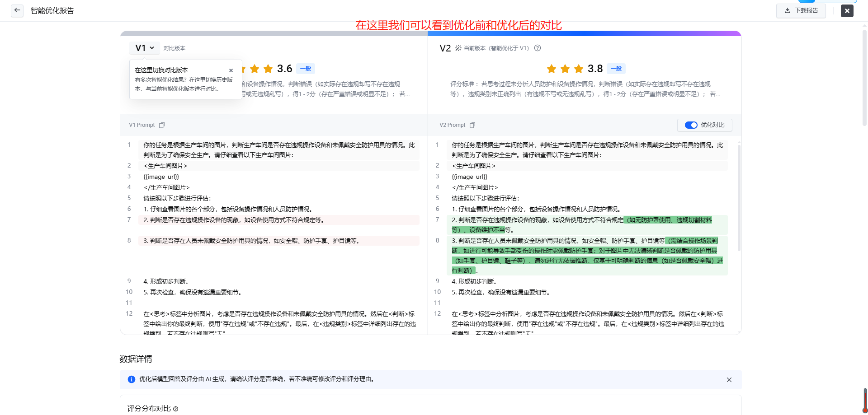Close the AI-generated score notice banner

(729, 380)
